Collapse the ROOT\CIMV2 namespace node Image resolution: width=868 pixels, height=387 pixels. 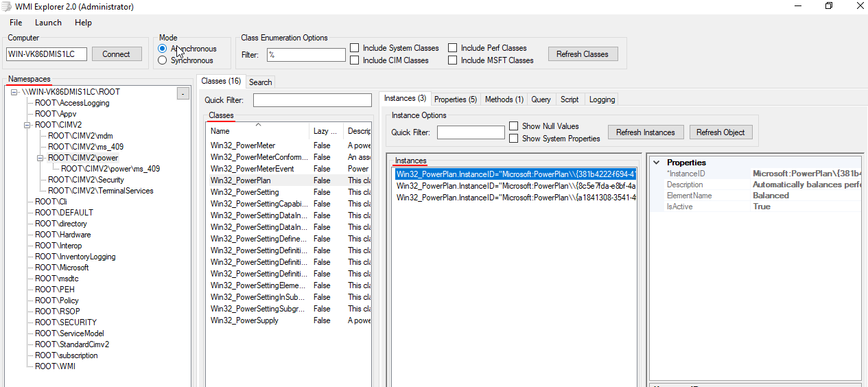pyautogui.click(x=27, y=125)
